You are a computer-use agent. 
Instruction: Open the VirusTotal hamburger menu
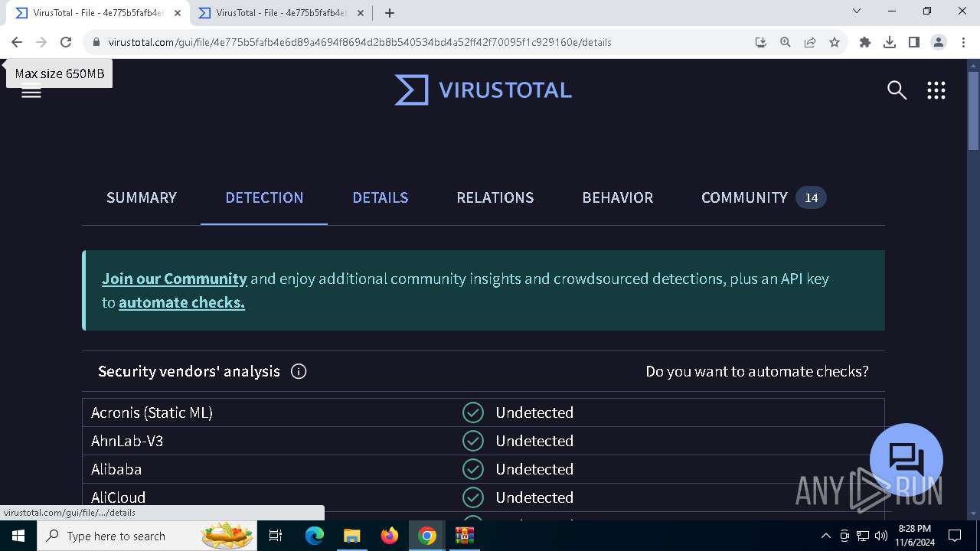(x=31, y=92)
